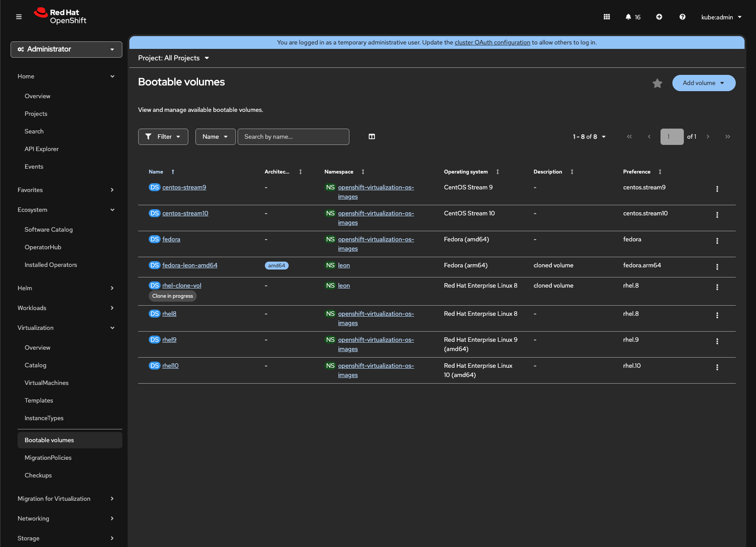Open the rhel-clone-vol data source link

coord(182,285)
